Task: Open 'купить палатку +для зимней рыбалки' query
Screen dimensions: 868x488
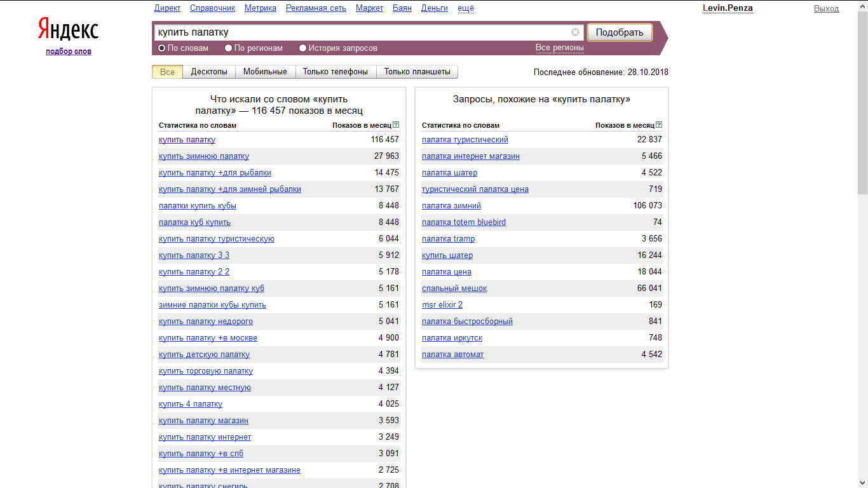Action: [x=230, y=189]
